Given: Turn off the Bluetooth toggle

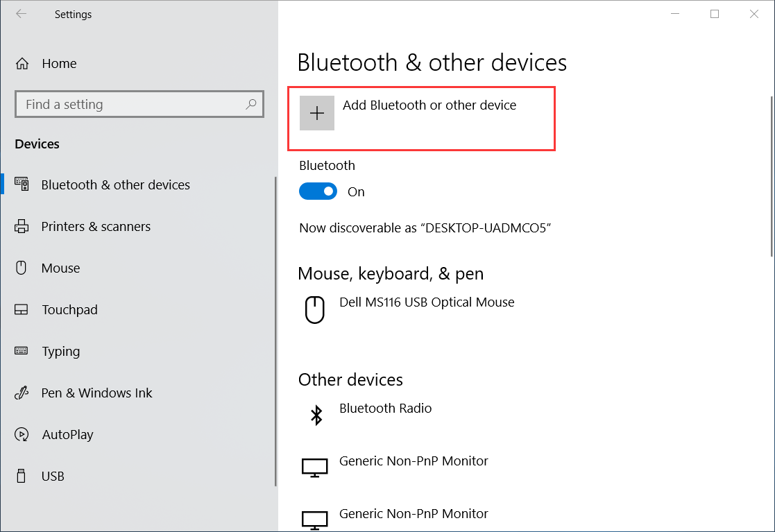Looking at the screenshot, I should click(318, 192).
